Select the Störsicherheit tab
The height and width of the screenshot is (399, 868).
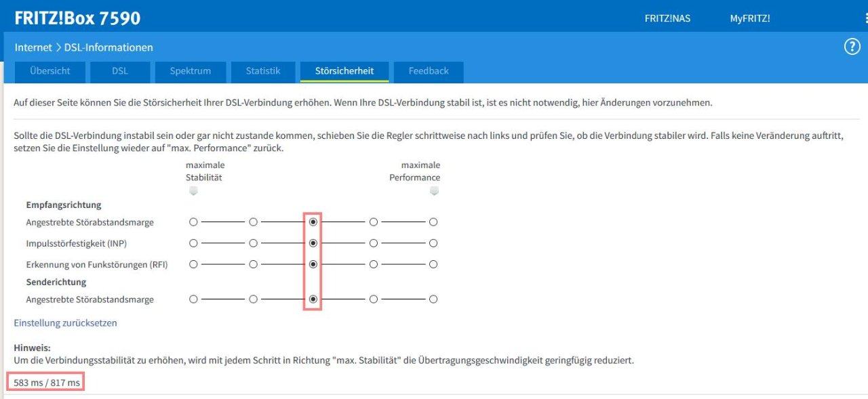click(x=344, y=71)
